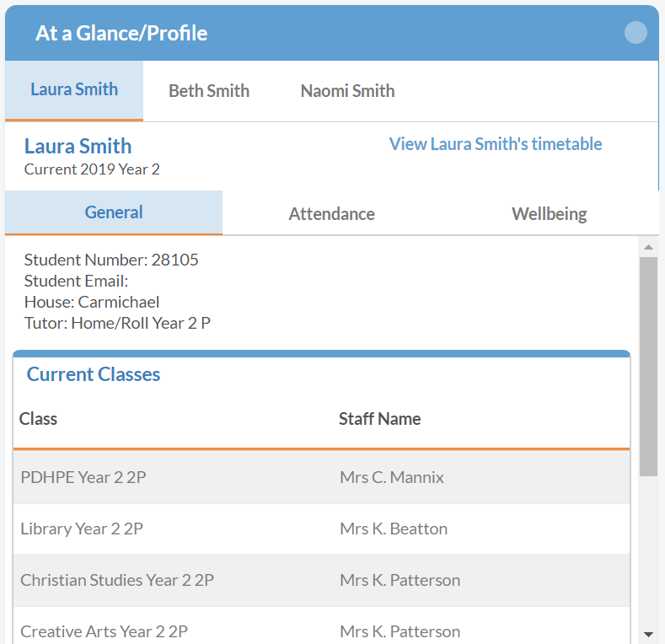Click staff name Mrs C. Mannix
The image size is (665, 644).
pos(392,477)
